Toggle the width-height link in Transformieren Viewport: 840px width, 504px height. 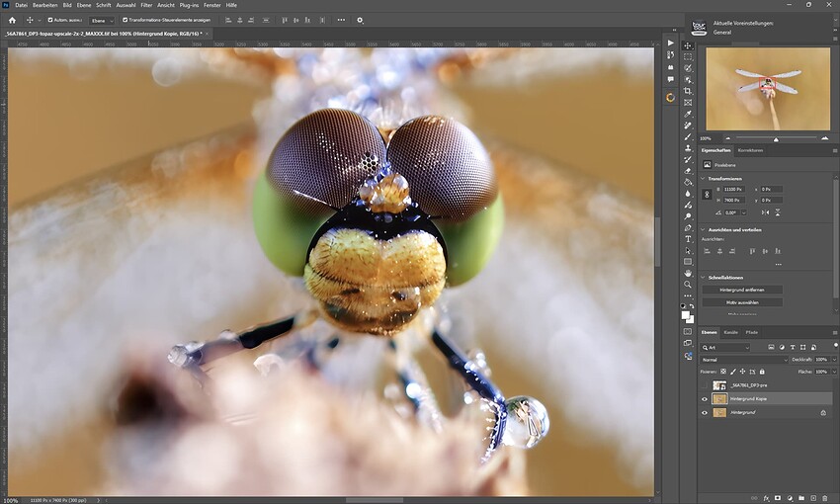pos(708,195)
